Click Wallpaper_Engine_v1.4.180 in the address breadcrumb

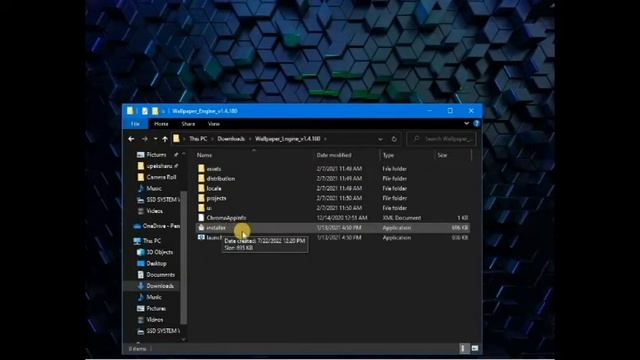(x=288, y=139)
